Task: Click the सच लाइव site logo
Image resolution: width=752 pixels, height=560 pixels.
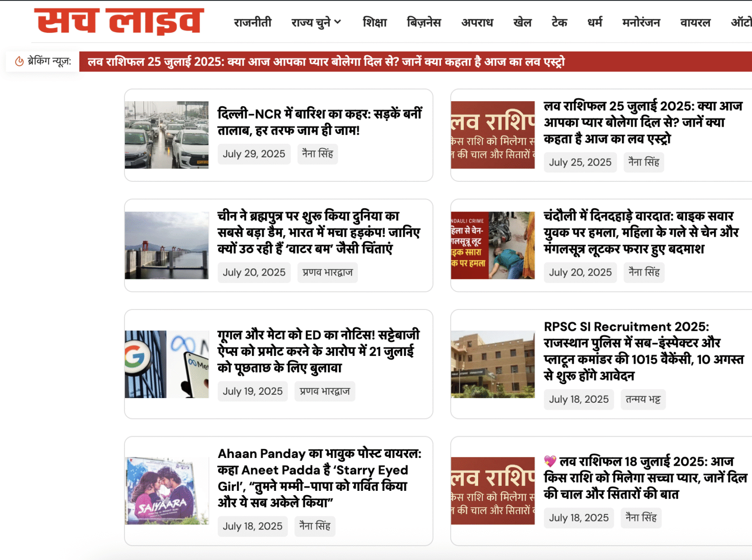Action: [x=119, y=21]
